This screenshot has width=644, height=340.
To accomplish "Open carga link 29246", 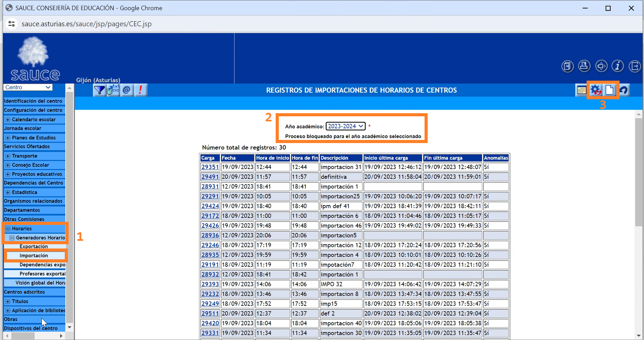I will 210,245.
